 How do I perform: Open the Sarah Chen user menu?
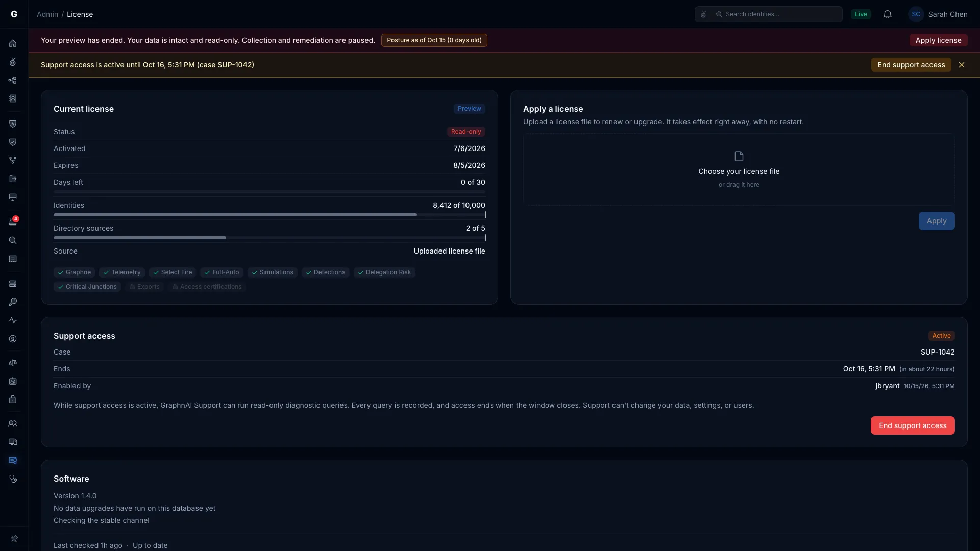938,14
